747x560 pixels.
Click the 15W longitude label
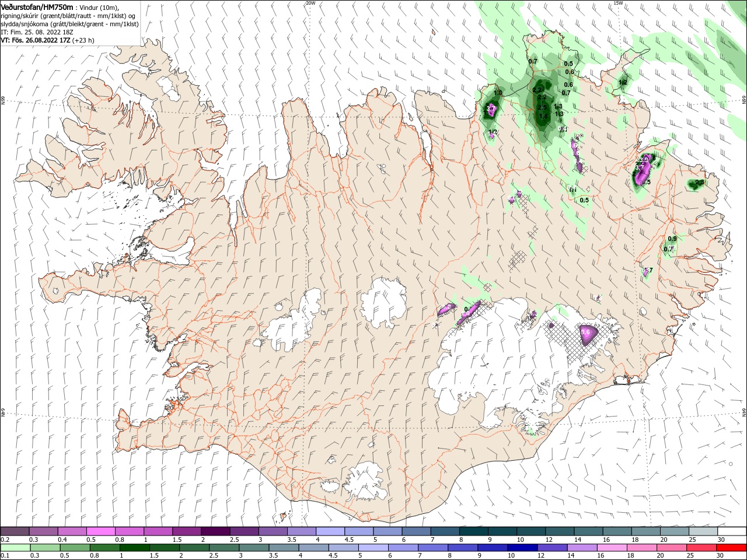618,3
